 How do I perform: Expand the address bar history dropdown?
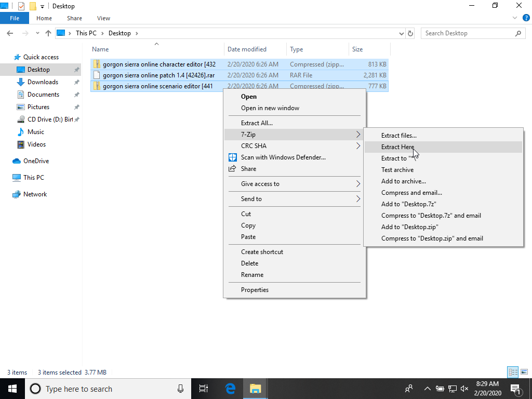[401, 33]
